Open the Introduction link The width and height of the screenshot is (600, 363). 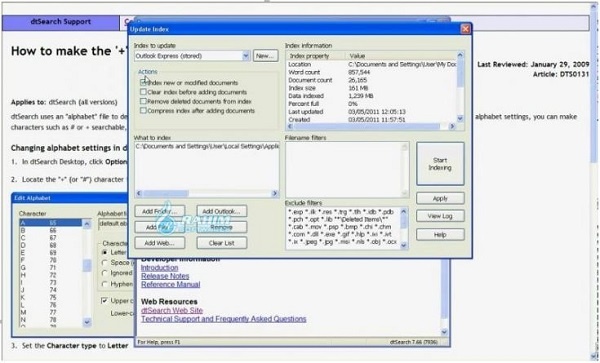coord(160,268)
